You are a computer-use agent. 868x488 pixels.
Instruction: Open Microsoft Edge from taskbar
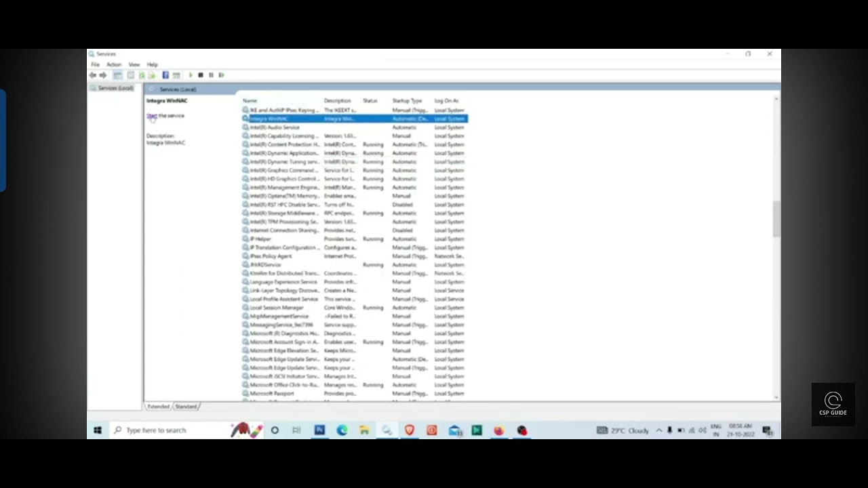342,430
